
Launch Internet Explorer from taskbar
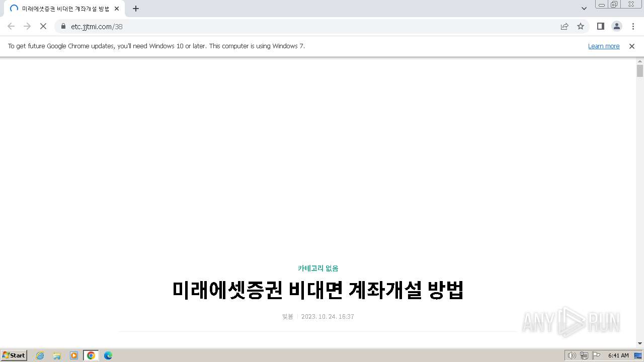[x=40, y=355]
